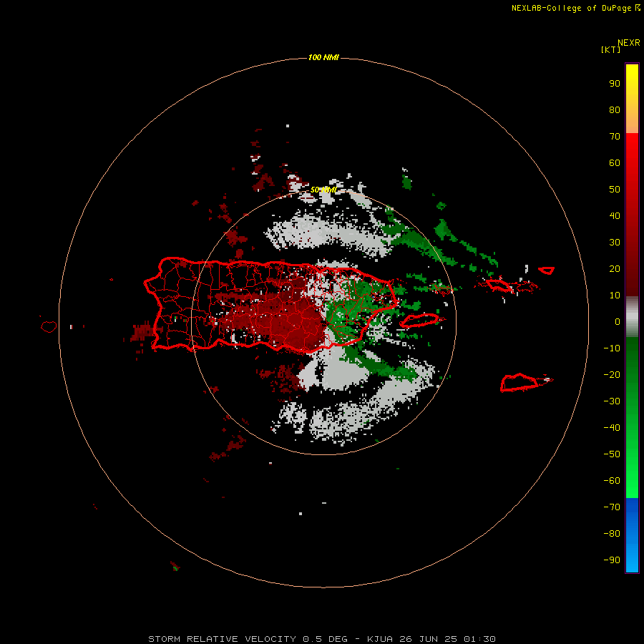Click the -40 value on the velocity scale
This screenshot has height=644, width=644.
click(612, 428)
